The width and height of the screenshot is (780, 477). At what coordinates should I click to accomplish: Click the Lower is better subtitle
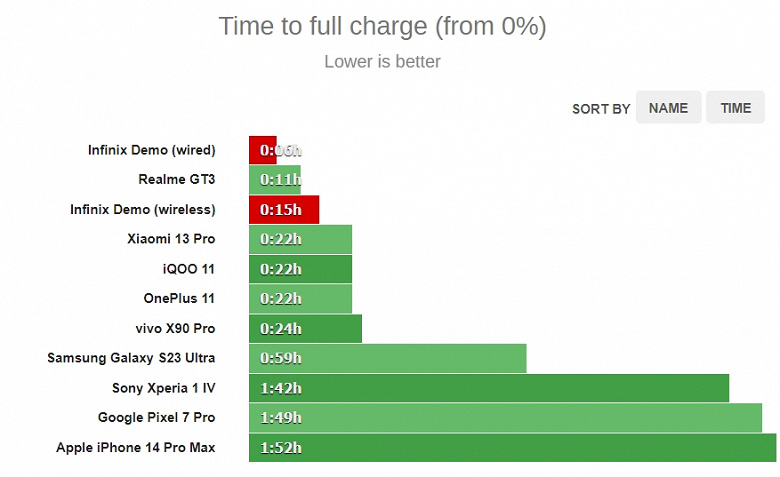click(x=382, y=62)
